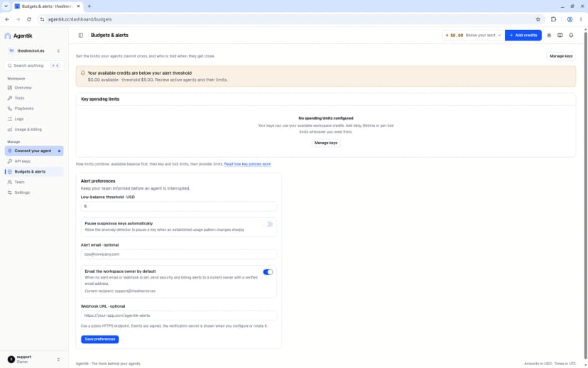Click Low-balance threshold USD field
Viewport: 588px width, 368px height.
pyautogui.click(x=178, y=206)
